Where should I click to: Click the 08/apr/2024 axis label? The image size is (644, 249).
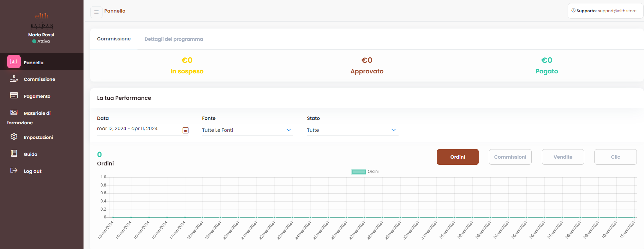573,230
